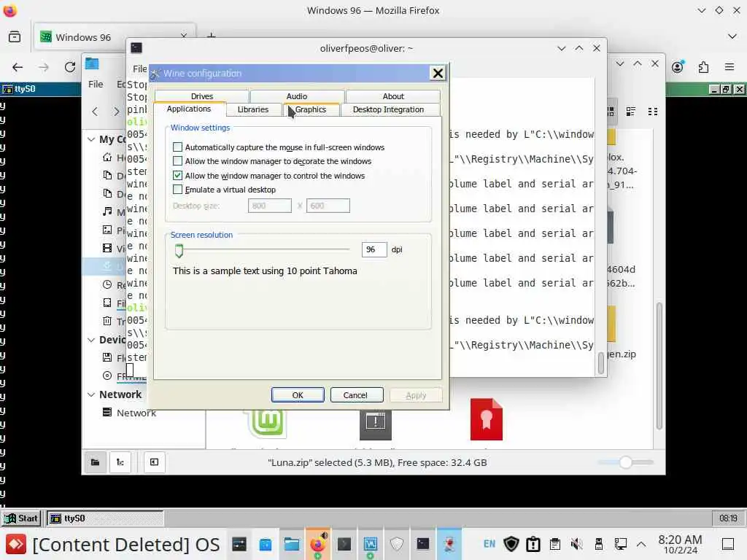
Task: Open the folder file manager taskbar icon
Action: 292,544
